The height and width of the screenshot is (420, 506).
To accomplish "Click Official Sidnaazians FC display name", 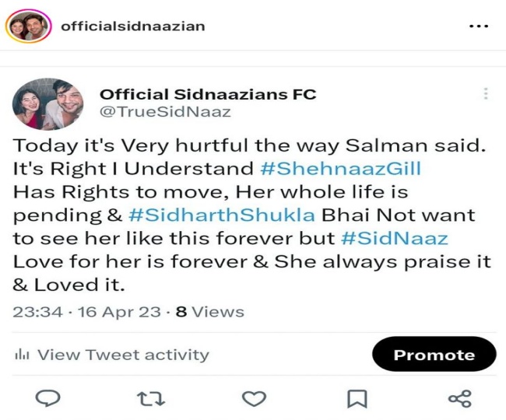I will pyautogui.click(x=208, y=94).
